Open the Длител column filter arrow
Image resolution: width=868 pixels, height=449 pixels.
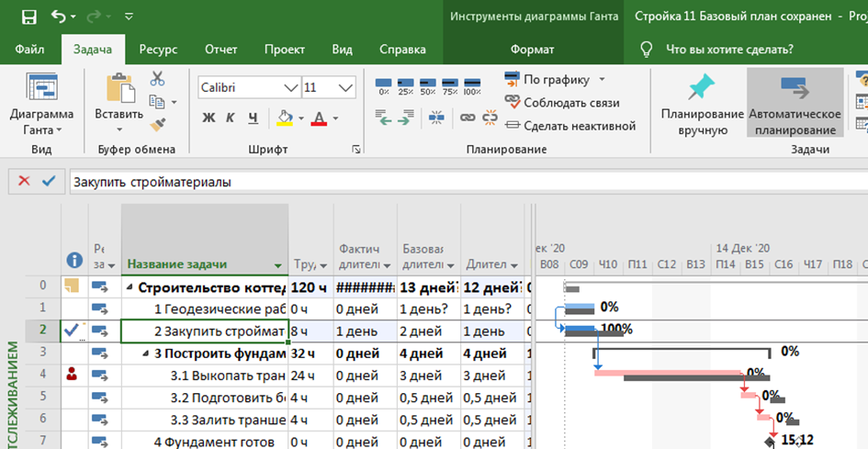[x=514, y=265]
